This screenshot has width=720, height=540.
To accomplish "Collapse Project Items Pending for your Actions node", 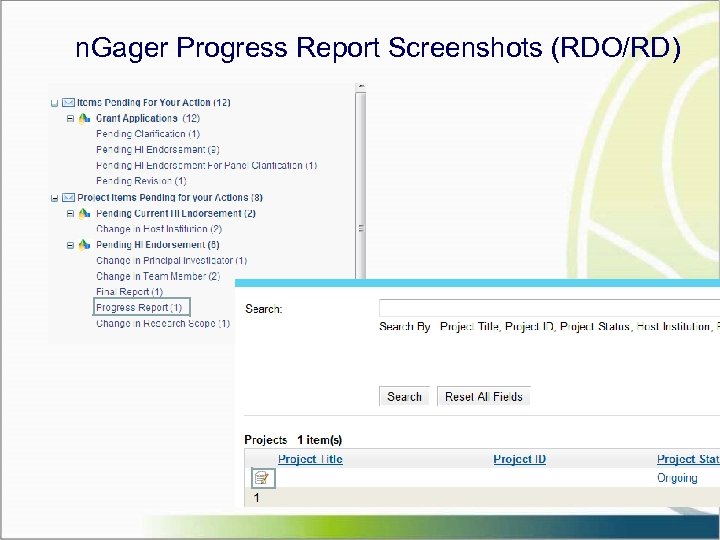I will [55, 198].
